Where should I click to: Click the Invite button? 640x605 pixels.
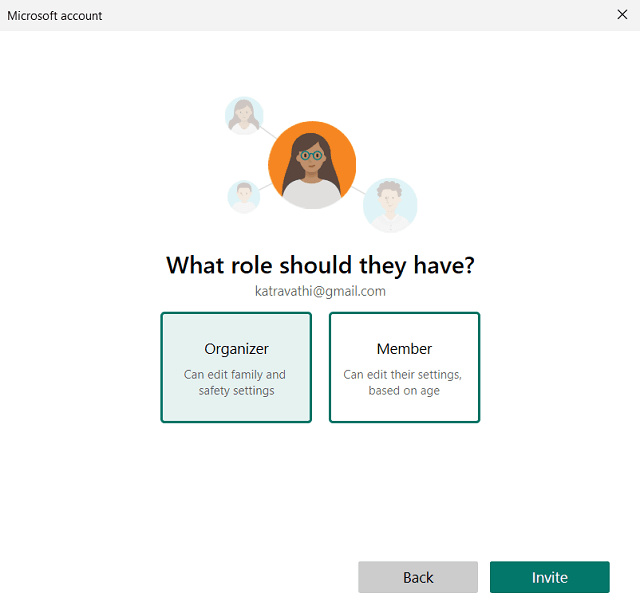click(x=549, y=577)
